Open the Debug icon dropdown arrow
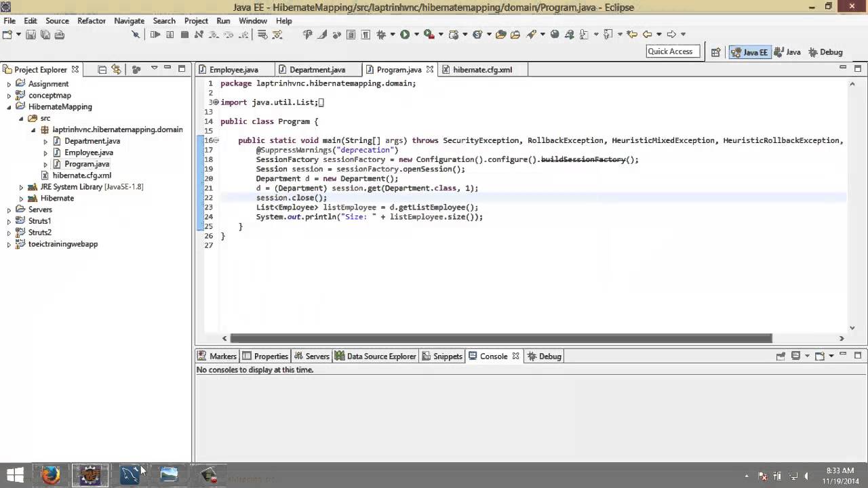The image size is (868, 488). (x=391, y=35)
